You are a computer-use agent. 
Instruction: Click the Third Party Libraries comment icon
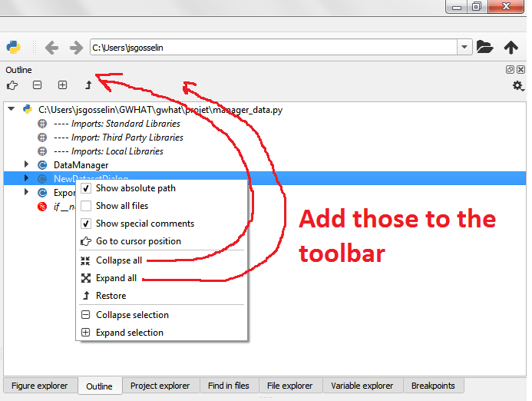tap(42, 138)
